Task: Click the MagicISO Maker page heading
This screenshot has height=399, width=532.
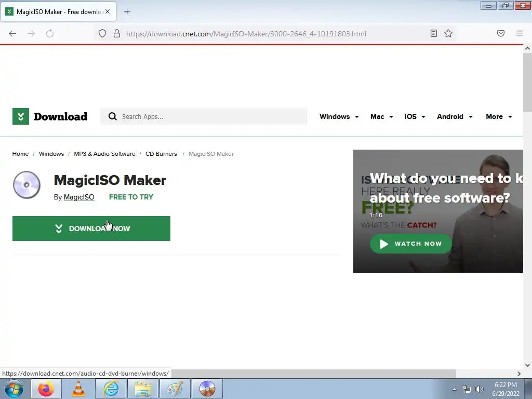Action: coord(110,180)
